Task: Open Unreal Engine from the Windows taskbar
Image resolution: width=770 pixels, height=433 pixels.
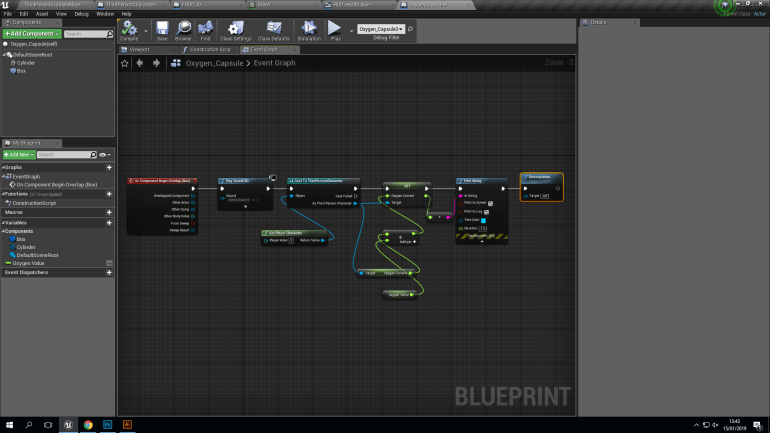Action: tap(68, 425)
